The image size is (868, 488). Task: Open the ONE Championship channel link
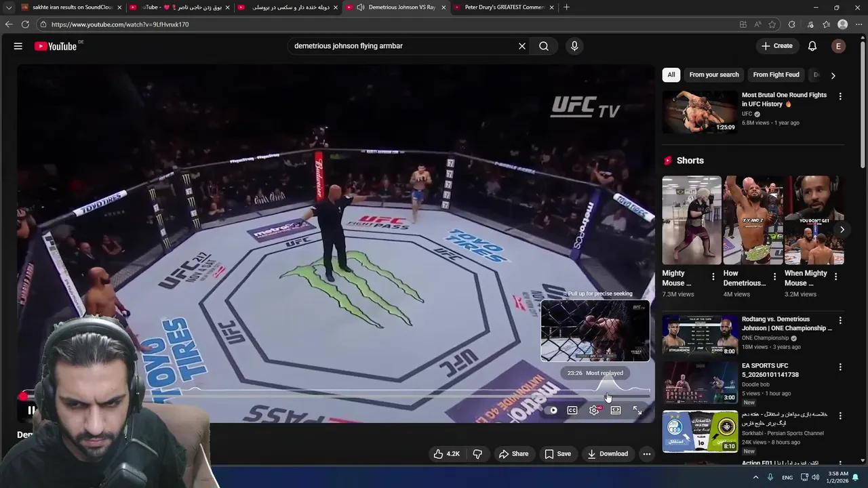[765, 338]
